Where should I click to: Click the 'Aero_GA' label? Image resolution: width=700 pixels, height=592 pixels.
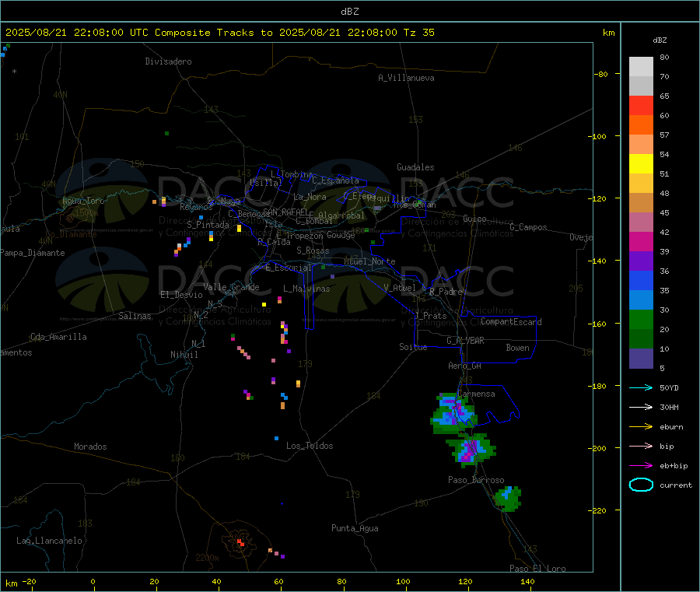click(465, 366)
